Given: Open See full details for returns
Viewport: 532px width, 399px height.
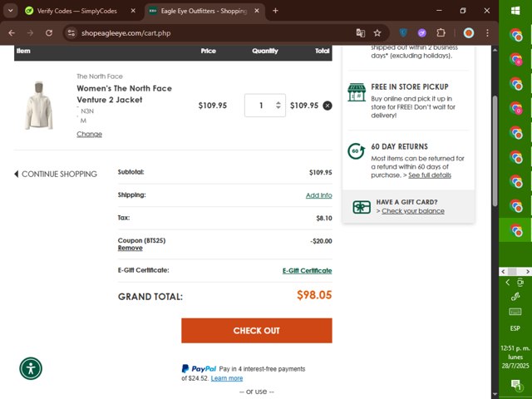Looking at the screenshot, I should pos(430,175).
